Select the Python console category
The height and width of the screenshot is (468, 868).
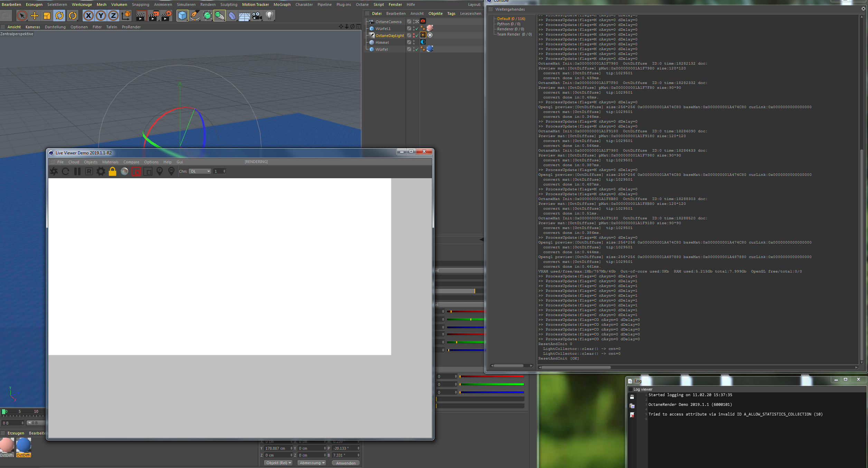point(508,24)
